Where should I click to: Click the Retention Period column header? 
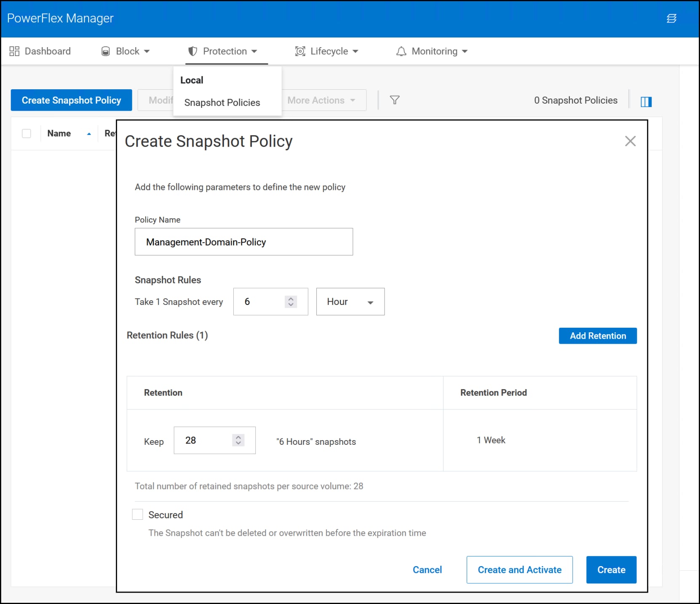(x=493, y=393)
